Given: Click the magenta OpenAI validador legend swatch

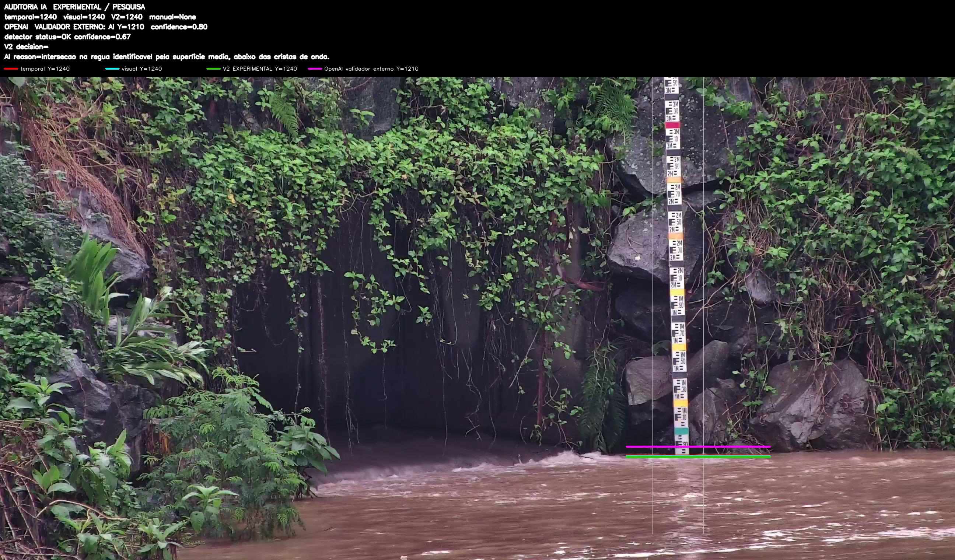Looking at the screenshot, I should (x=315, y=69).
